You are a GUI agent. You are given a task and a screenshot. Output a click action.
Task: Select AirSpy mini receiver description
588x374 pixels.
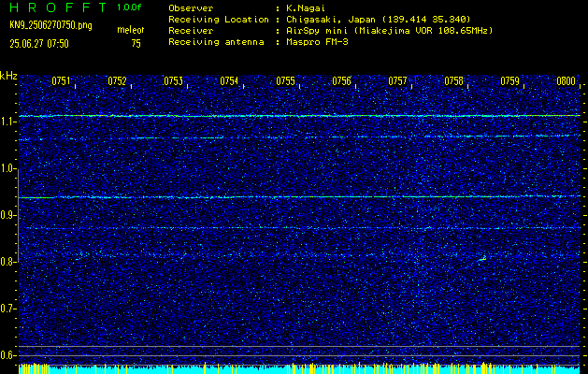pos(389,30)
